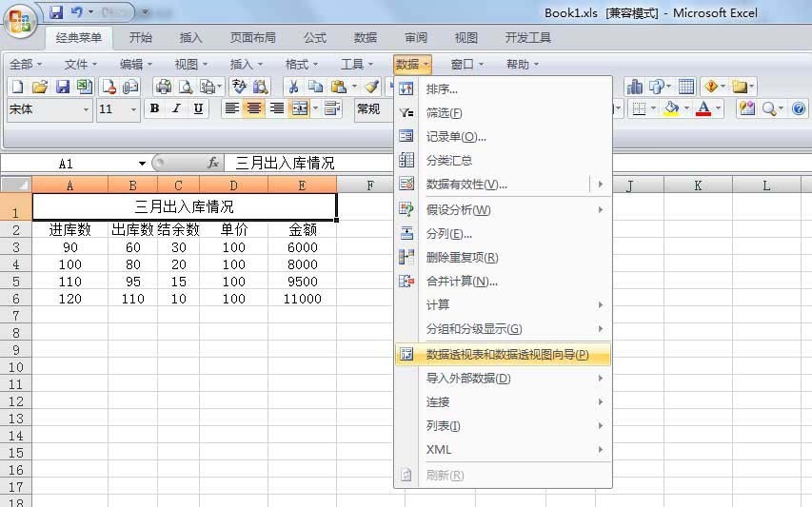This screenshot has height=507, width=812.
Task: Select column K header
Action: 698,185
